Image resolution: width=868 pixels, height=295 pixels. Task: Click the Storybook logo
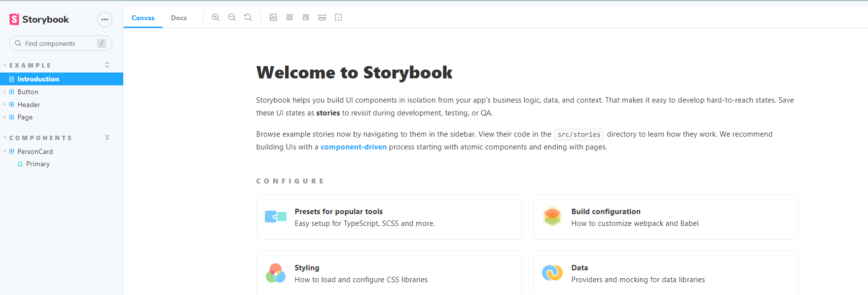pyautogui.click(x=39, y=19)
